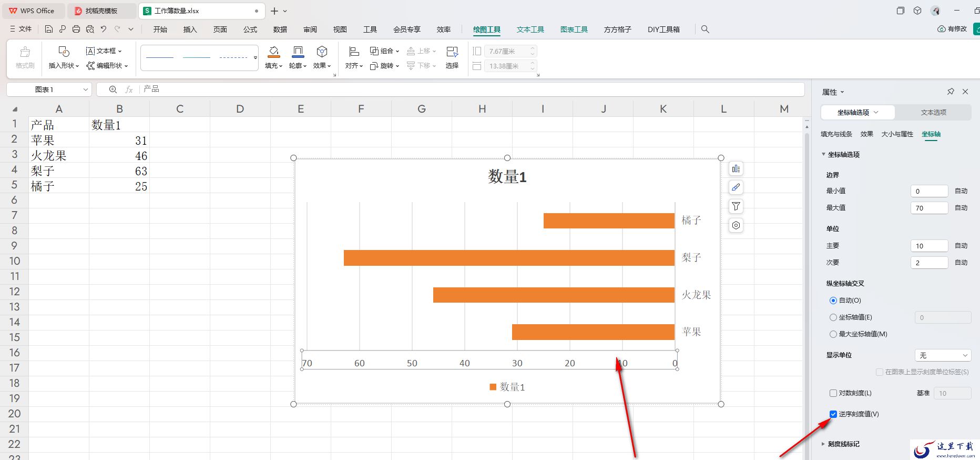Switch to the 公式 ribbon tab
This screenshot has height=460, width=980.
pyautogui.click(x=250, y=29)
